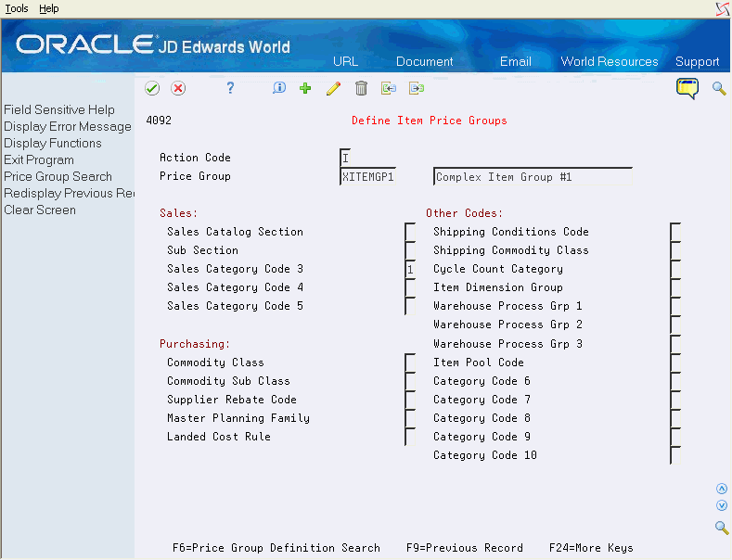Viewport: 732px width, 560px height.
Task: Click the corner icon beside the menu bar
Action: point(722,9)
